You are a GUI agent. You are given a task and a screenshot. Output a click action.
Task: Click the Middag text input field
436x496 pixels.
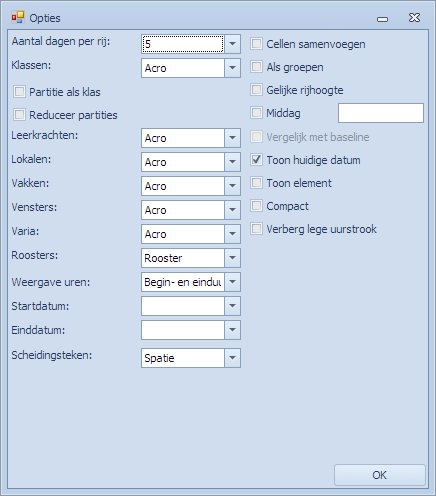381,113
